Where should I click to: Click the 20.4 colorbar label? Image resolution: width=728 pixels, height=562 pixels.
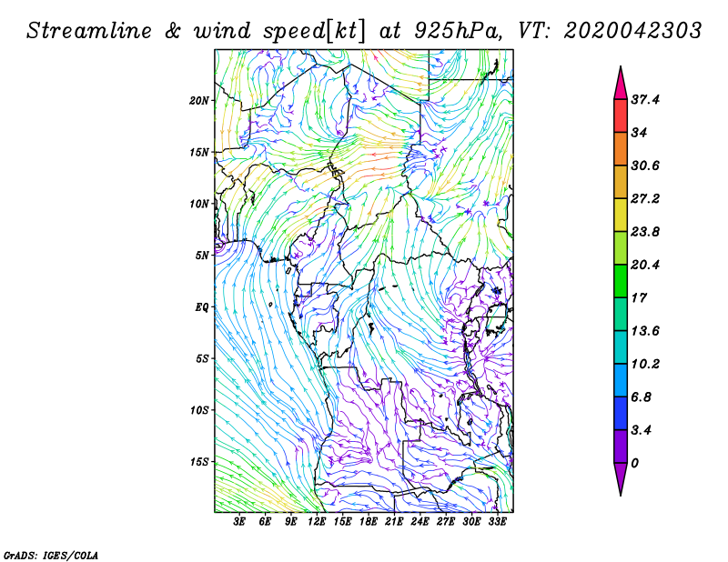point(645,265)
